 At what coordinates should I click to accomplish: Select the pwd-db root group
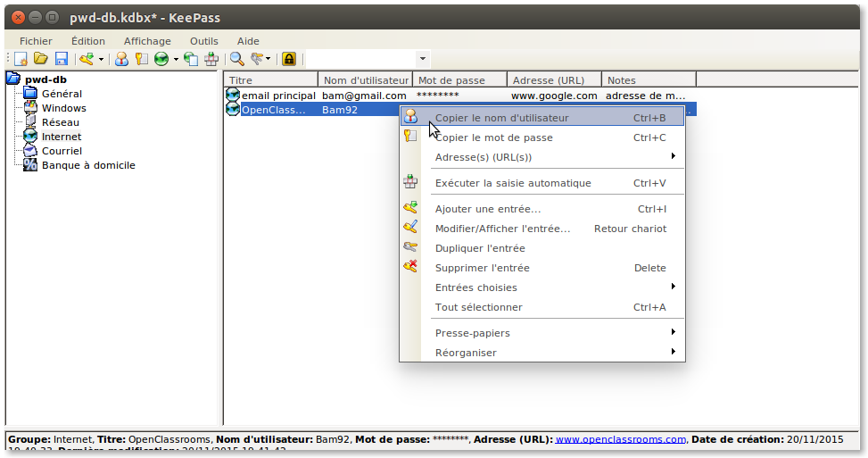click(x=45, y=79)
